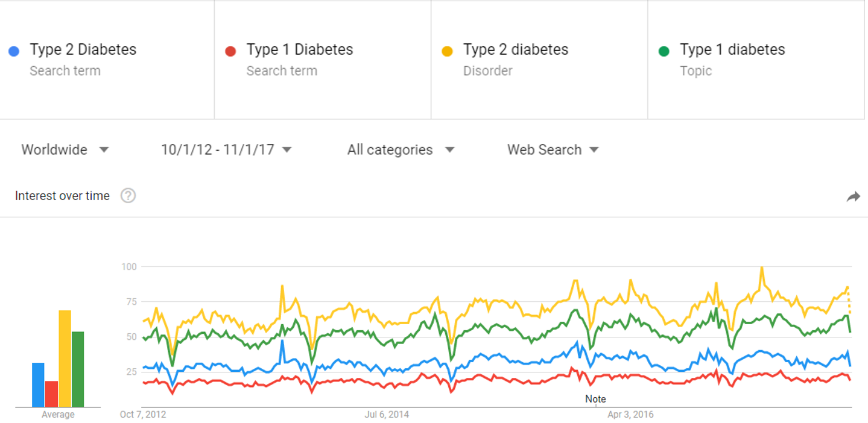This screenshot has height=423, width=868.
Task: Open the 10/1/12 - 11/1/17 date range dropdown
Action: click(x=226, y=149)
